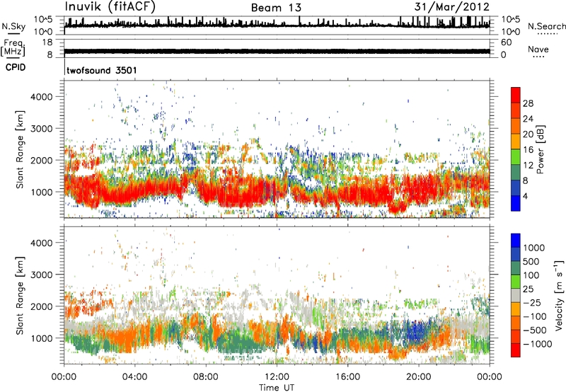Click the "28" label on Power colorbar
The width and height of the screenshot is (566, 392).
tap(528, 103)
